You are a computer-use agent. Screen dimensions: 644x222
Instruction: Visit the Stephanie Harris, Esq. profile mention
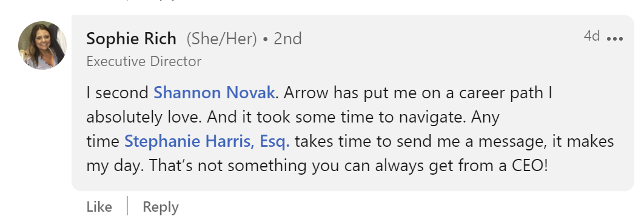pos(207,141)
